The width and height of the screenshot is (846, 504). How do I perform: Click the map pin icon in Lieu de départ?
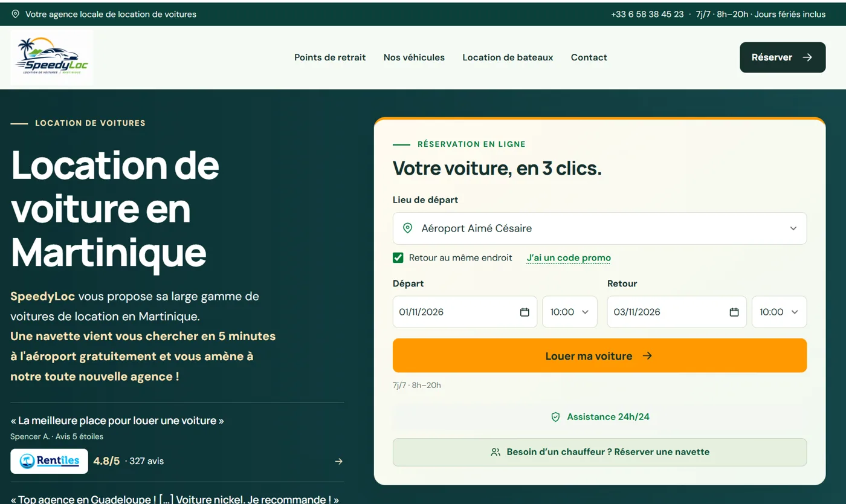(408, 228)
